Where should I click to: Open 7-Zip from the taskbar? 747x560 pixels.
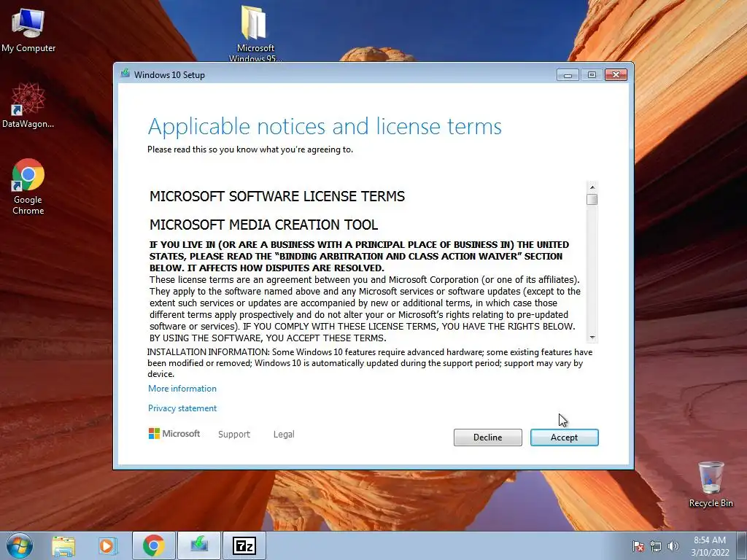pos(244,545)
